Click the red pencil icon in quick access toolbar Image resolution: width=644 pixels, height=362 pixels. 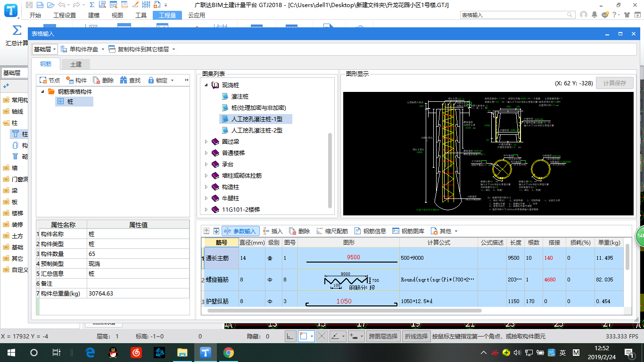tap(136, 5)
